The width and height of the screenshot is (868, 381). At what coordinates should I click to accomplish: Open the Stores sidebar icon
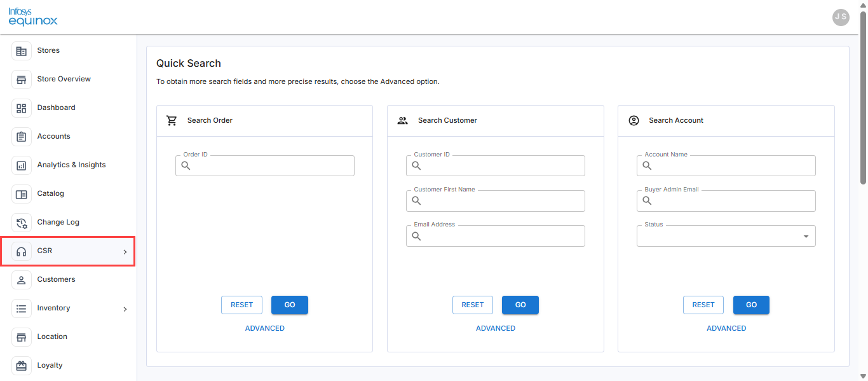pyautogui.click(x=22, y=51)
